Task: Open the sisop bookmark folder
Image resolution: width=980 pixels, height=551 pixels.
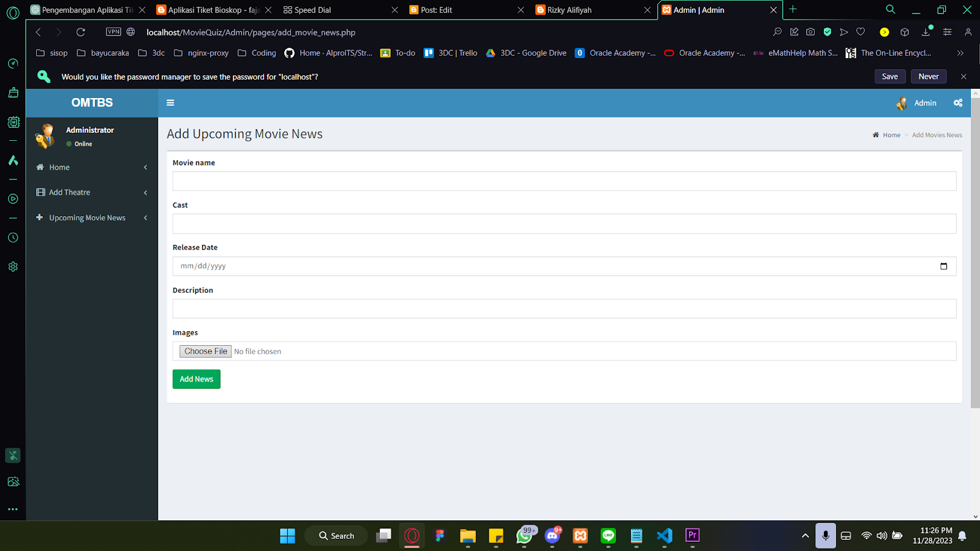Action: [x=52, y=53]
